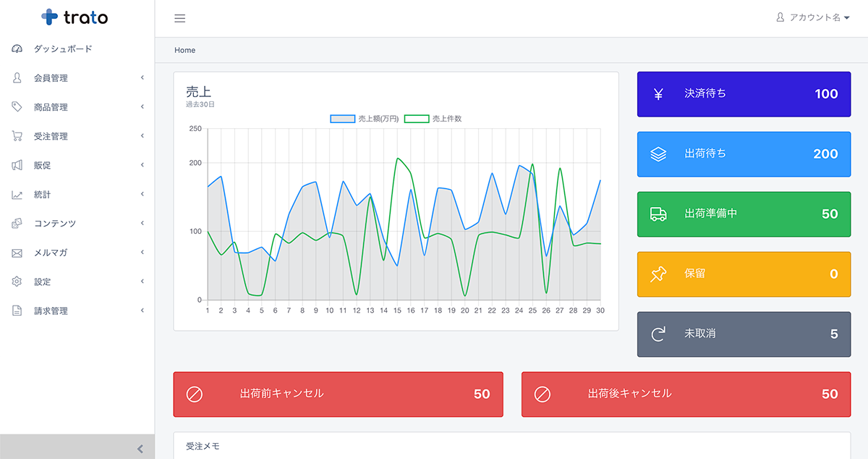Click the gear icon for 設定
This screenshot has height=459, width=868.
click(x=17, y=282)
